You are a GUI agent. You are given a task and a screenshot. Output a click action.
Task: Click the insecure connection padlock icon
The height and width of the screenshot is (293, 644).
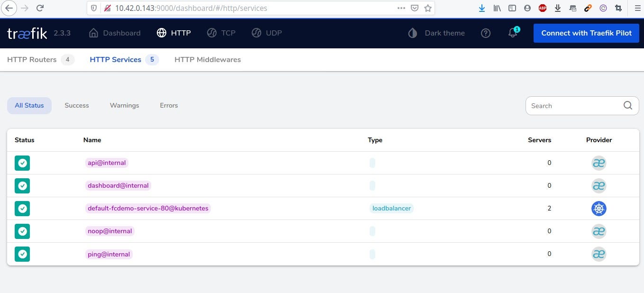107,8
